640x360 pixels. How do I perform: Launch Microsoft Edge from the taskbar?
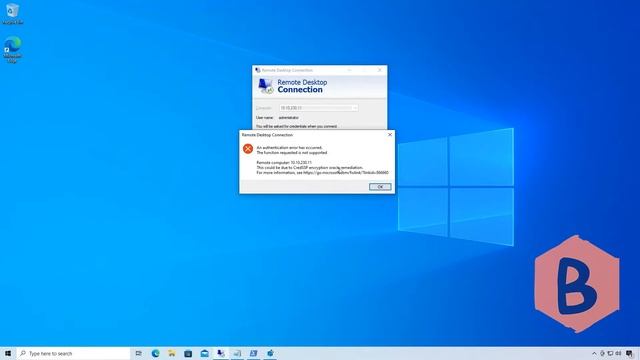[156, 353]
